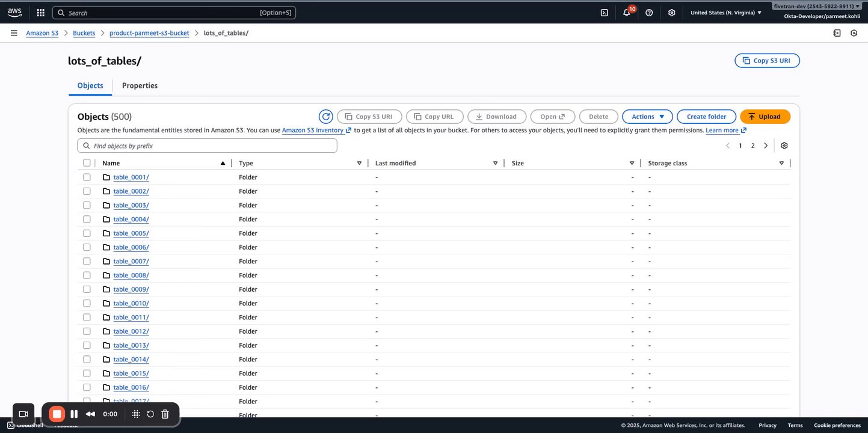Open the table_0015/ folder link
Screen dimensions: 868x433
click(x=131, y=373)
